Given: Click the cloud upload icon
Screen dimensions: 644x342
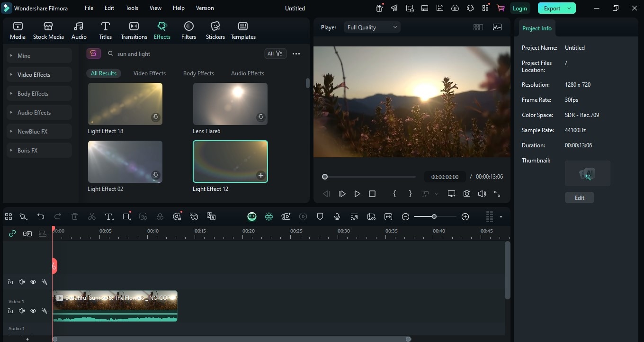Looking at the screenshot, I should (x=455, y=8).
